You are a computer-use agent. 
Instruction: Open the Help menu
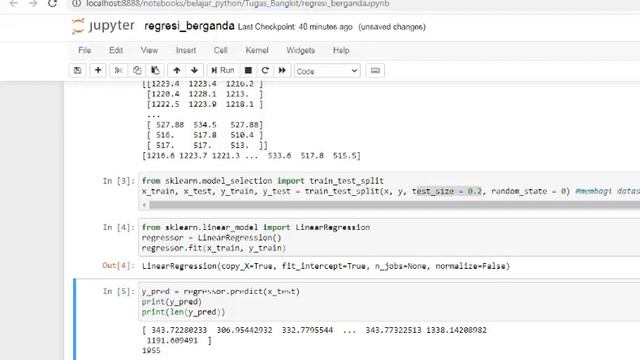(x=341, y=51)
